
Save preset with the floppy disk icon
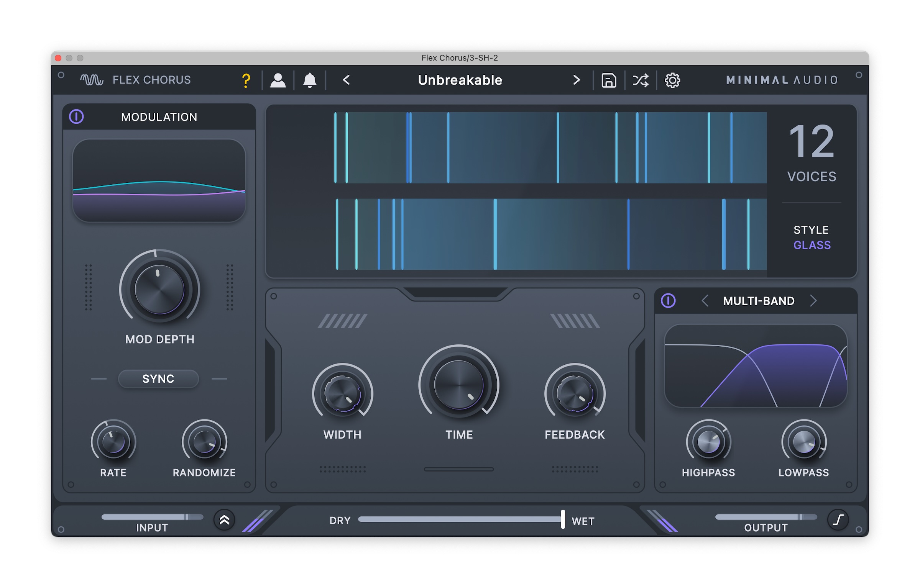tap(609, 80)
